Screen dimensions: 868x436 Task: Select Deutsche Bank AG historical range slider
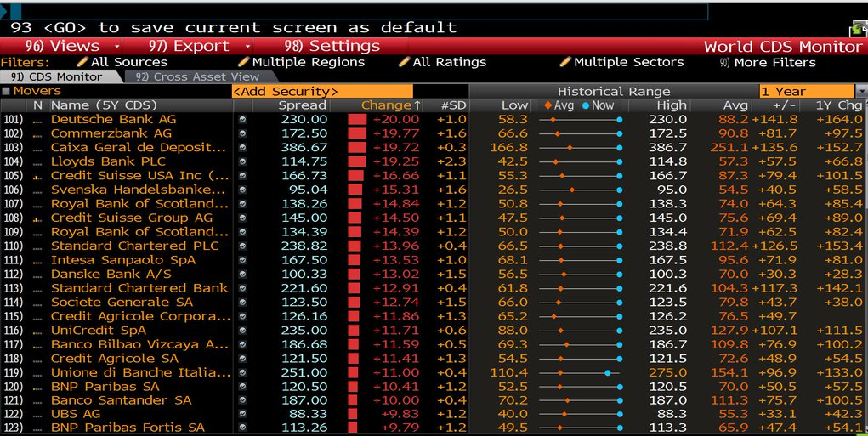click(580, 120)
